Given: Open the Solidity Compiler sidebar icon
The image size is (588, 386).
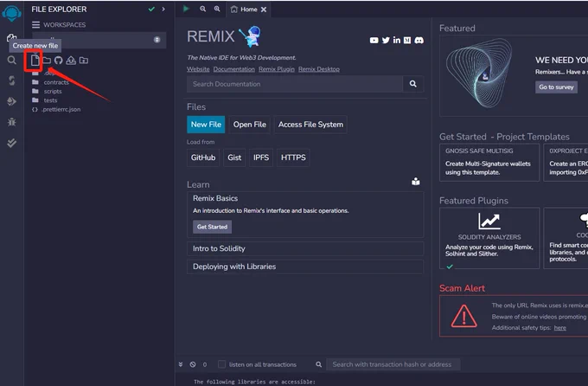Looking at the screenshot, I should (x=11, y=80).
